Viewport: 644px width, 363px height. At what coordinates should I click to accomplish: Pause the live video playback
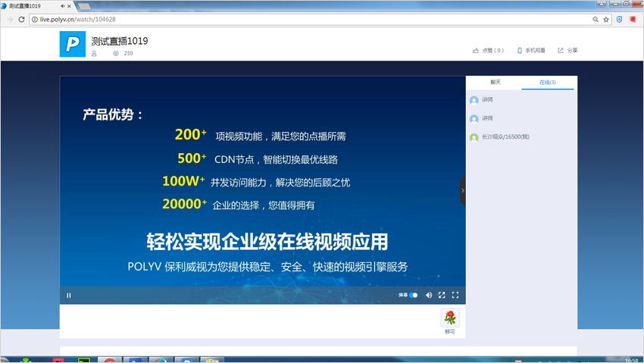69,296
